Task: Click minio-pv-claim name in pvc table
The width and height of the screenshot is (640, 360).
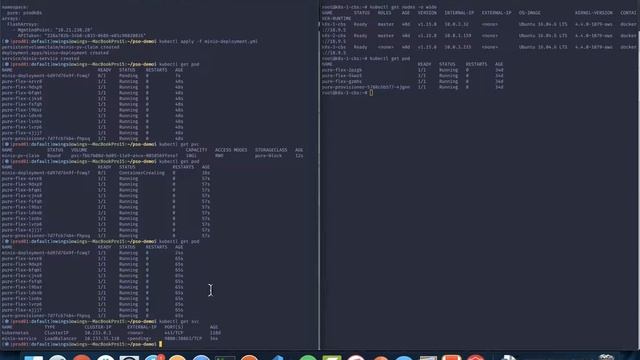Action: (20, 156)
